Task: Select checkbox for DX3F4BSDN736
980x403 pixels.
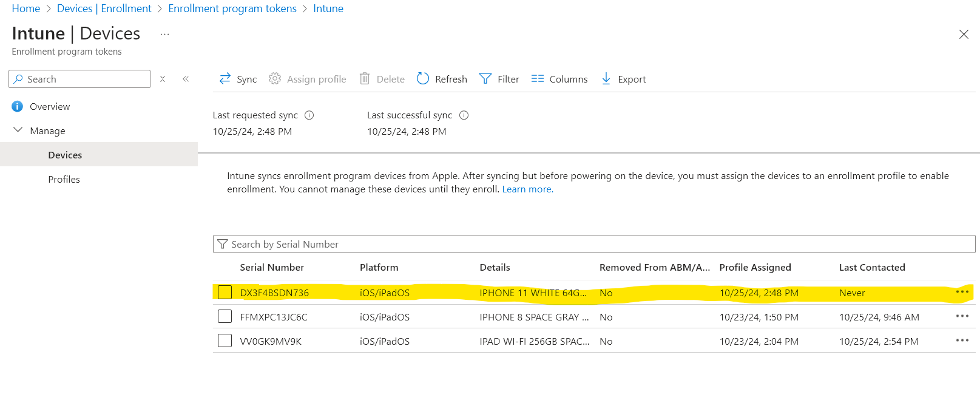Action: click(225, 292)
